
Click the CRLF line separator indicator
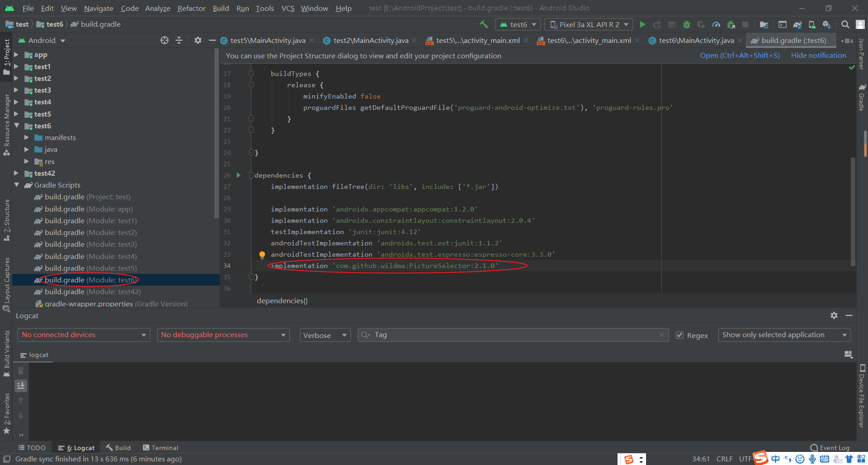[724, 459]
